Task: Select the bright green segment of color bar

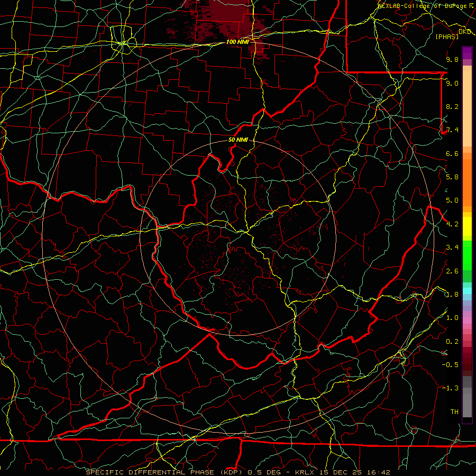Action: pos(467,255)
